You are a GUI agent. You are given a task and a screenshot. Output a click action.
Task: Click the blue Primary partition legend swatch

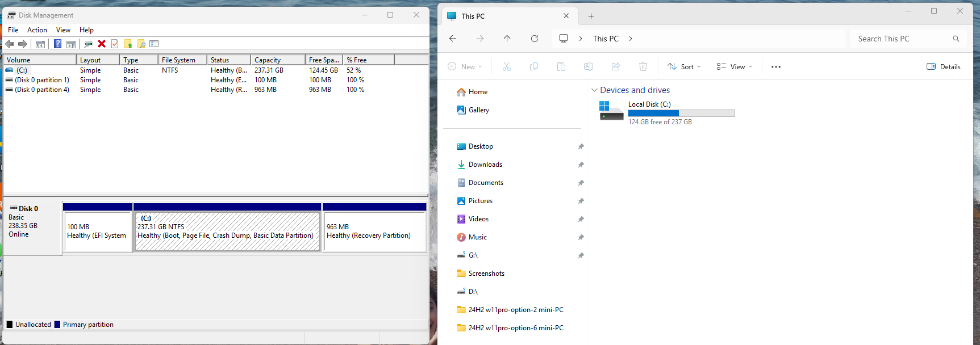click(x=57, y=325)
